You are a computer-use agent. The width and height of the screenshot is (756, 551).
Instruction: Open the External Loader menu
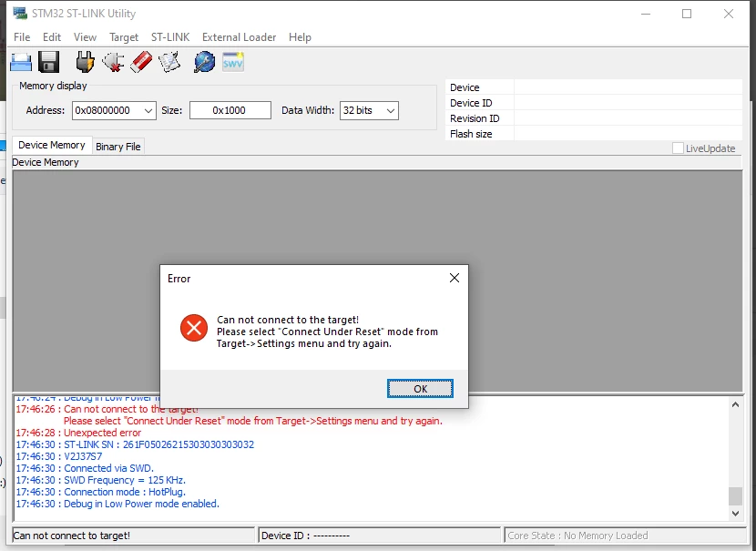pos(240,37)
